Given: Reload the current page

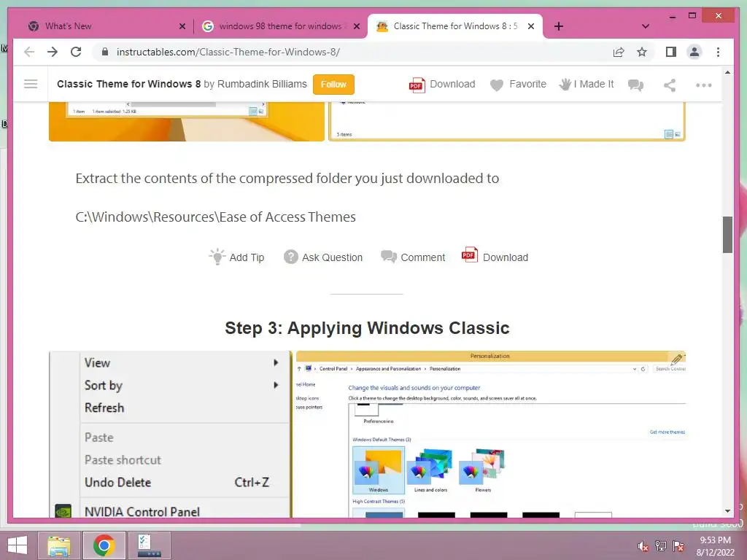Looking at the screenshot, I should coord(76,52).
